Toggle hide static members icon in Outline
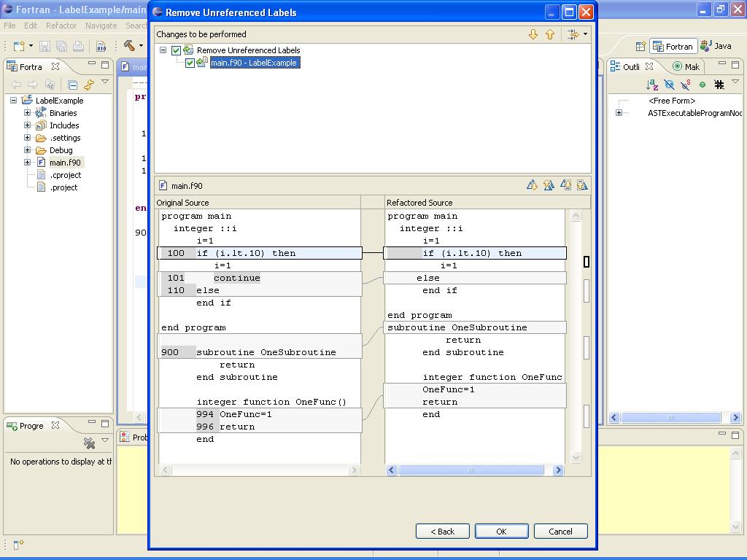Viewport: 747px width, 560px height. (686, 85)
